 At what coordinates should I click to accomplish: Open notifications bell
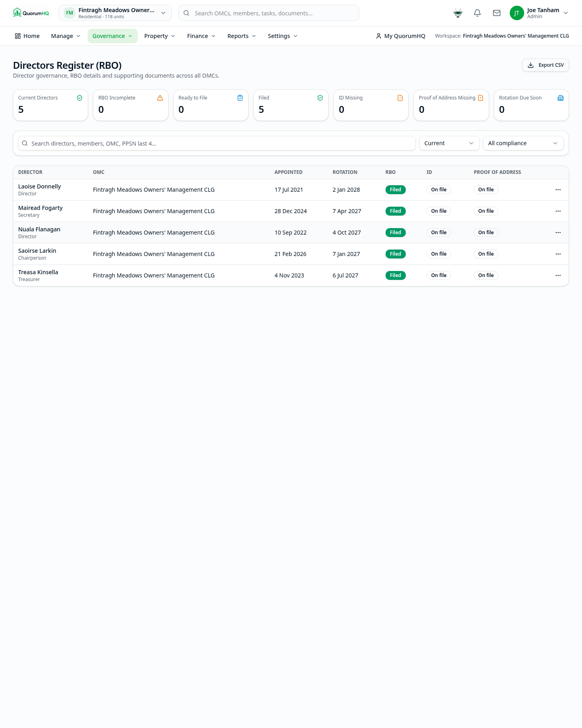(x=477, y=13)
